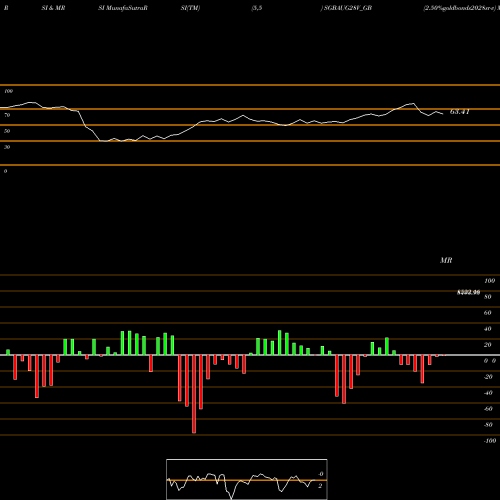Click the SI MunafaSutraR header label

(123, 8)
